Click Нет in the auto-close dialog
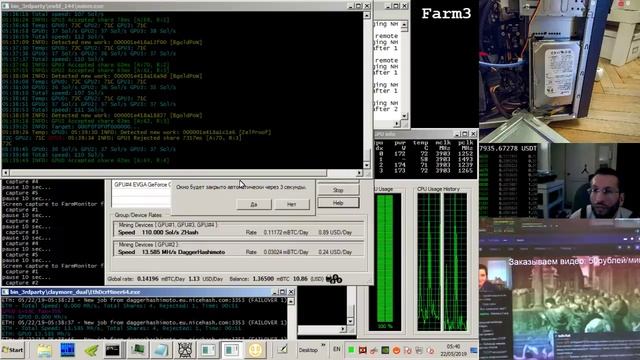The height and width of the screenshot is (360, 640). (291, 204)
